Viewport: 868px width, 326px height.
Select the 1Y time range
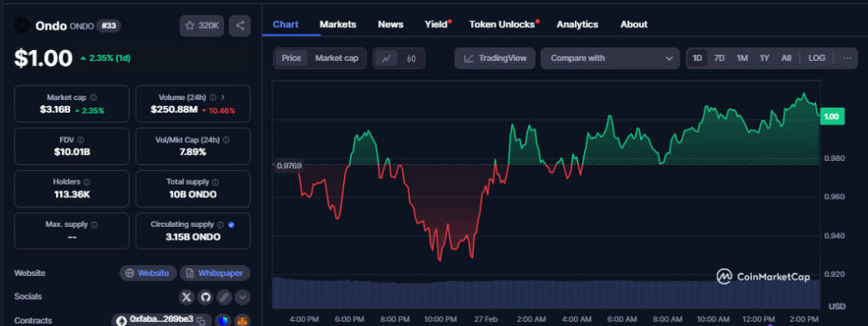tap(765, 58)
